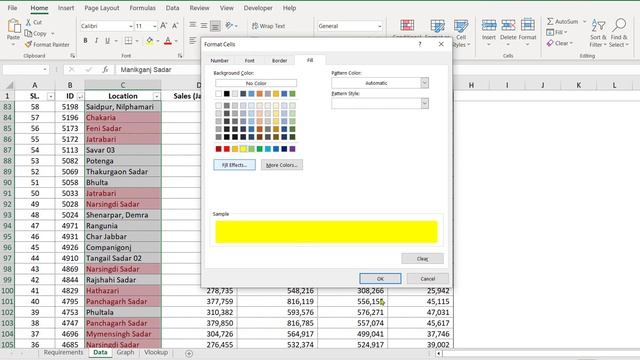Open the File menu

pyautogui.click(x=12, y=8)
